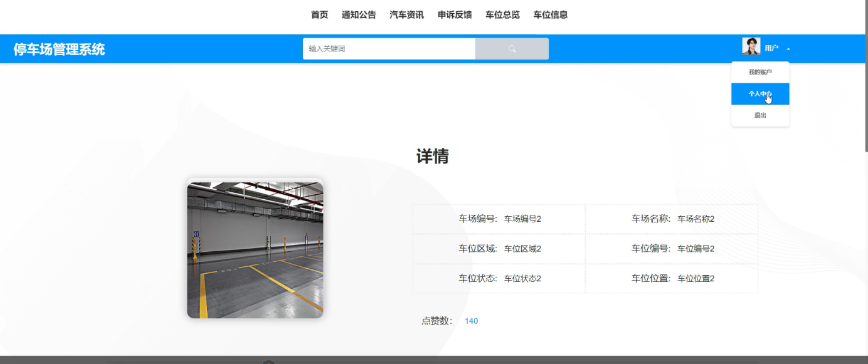Select the 车位总览 navigation item
Image resolution: width=868 pixels, height=364 pixels.
point(502,15)
